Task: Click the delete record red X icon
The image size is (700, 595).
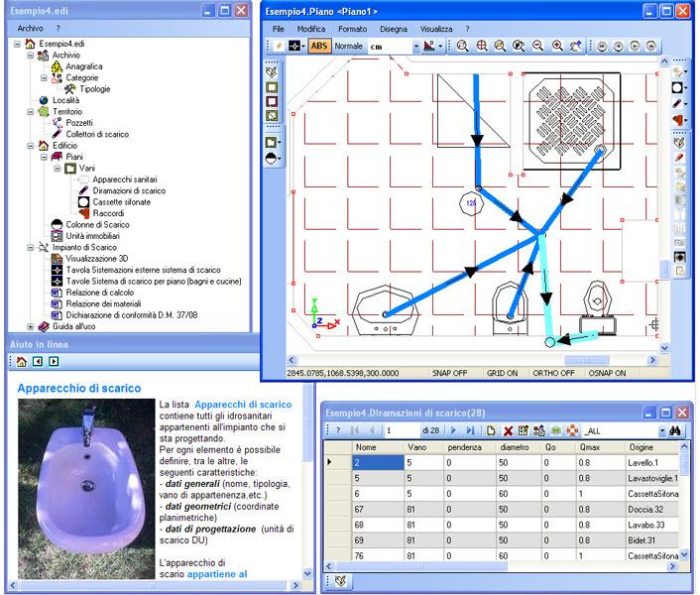Action: pyautogui.click(x=508, y=431)
